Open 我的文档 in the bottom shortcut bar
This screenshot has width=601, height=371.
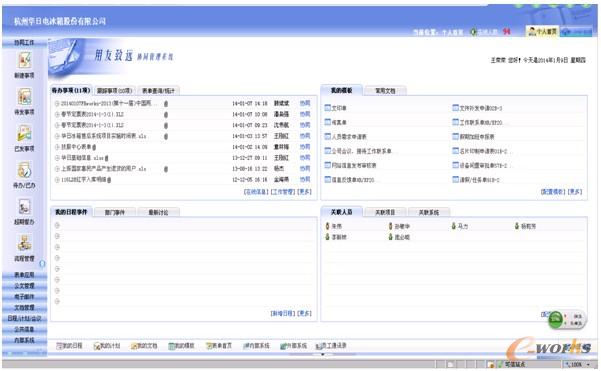click(144, 346)
